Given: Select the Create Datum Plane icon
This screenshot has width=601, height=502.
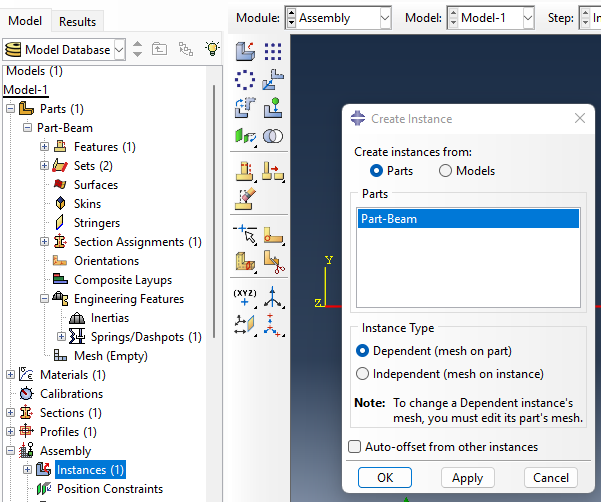Looking at the screenshot, I should pos(245,325).
